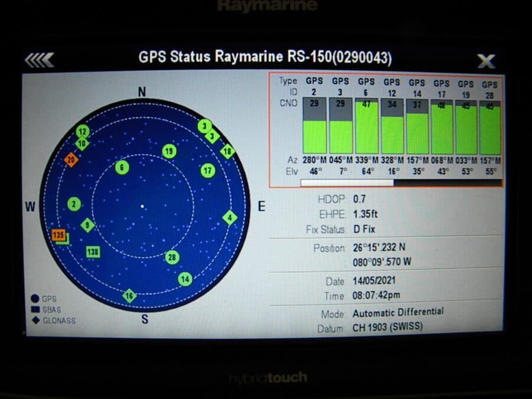The image size is (532, 399).
Task: Select orange SBAS satellite 135 square
Action: [x=58, y=235]
